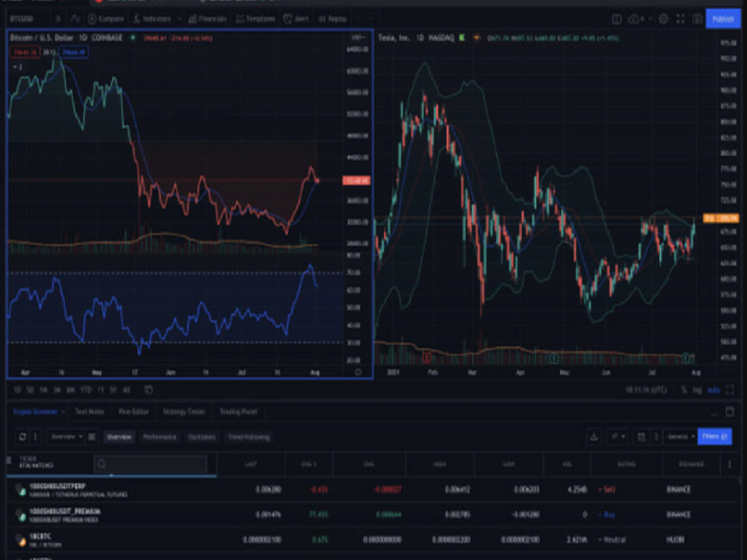Type in the screener ticker search field
The height and width of the screenshot is (560, 747).
coord(149,463)
